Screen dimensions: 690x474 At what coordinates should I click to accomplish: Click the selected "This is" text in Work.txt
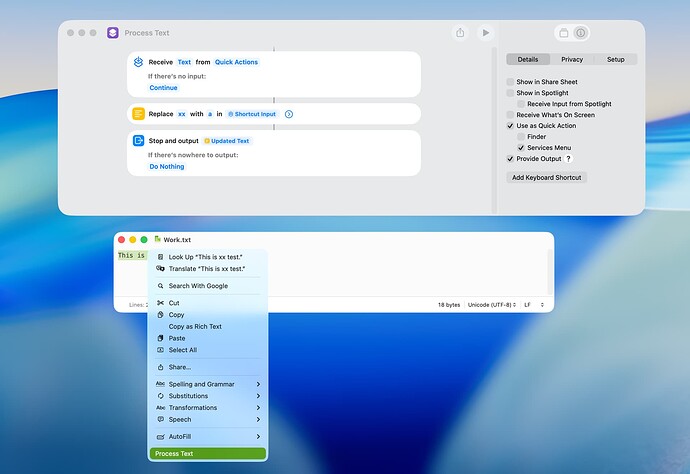point(132,255)
